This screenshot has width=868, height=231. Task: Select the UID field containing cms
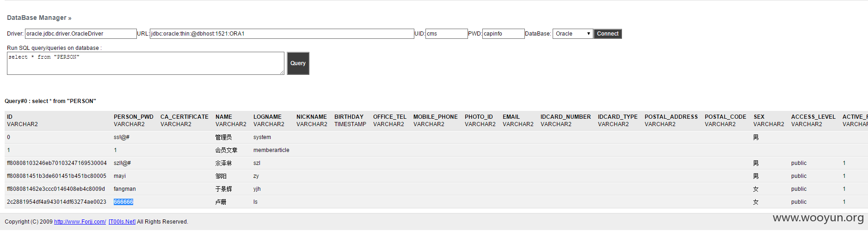446,34
